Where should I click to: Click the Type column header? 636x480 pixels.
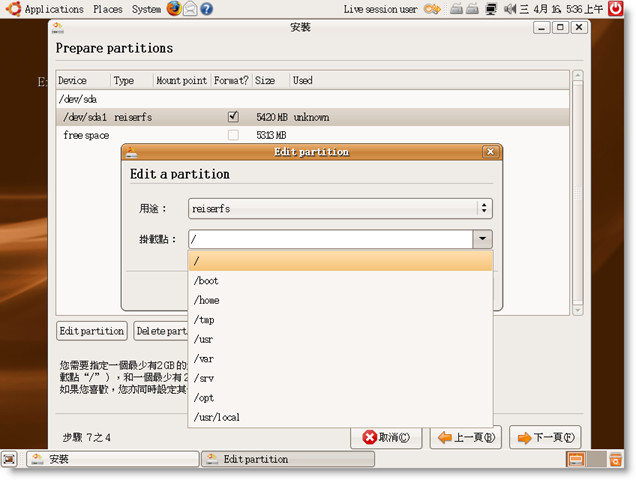(x=131, y=80)
